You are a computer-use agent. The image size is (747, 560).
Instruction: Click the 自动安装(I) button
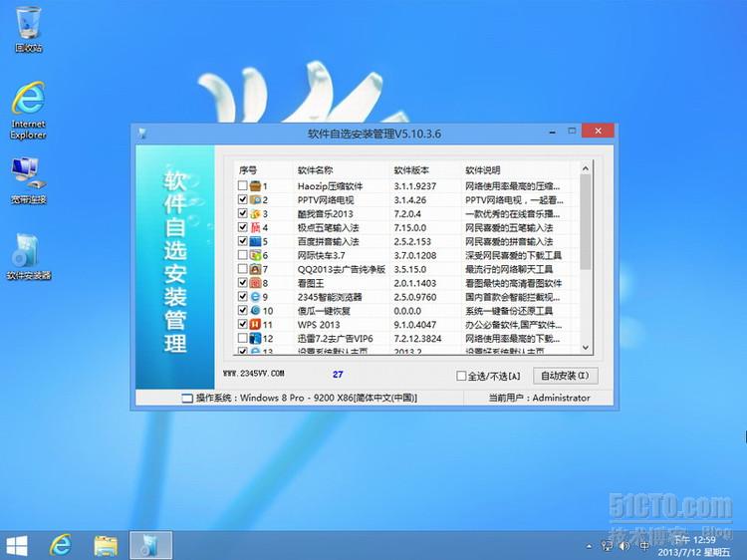pos(565,376)
